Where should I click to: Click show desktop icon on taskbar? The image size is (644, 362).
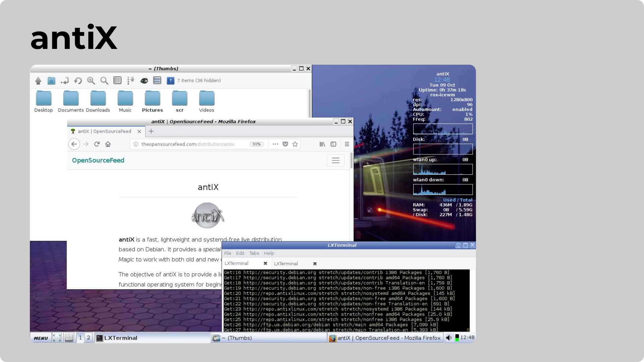point(57,338)
